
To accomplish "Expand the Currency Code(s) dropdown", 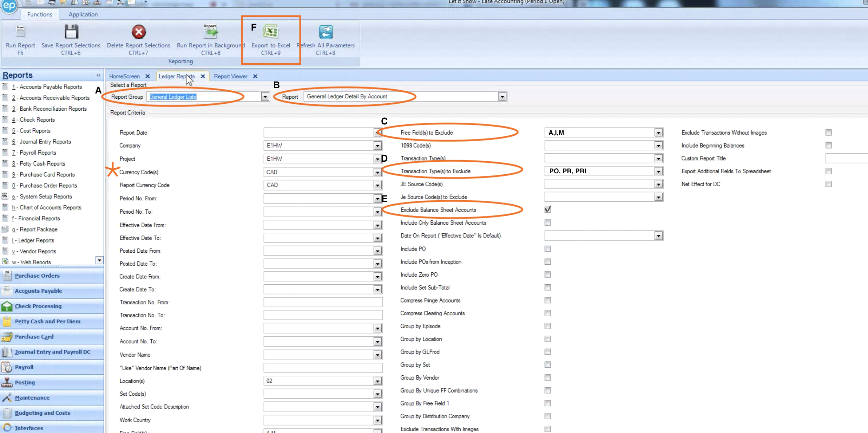I will click(x=377, y=172).
